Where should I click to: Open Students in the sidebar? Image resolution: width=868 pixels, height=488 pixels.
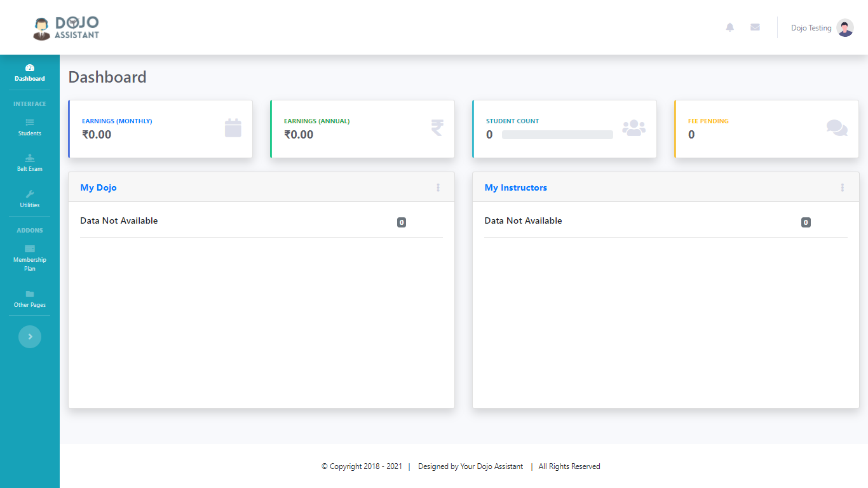click(x=30, y=127)
